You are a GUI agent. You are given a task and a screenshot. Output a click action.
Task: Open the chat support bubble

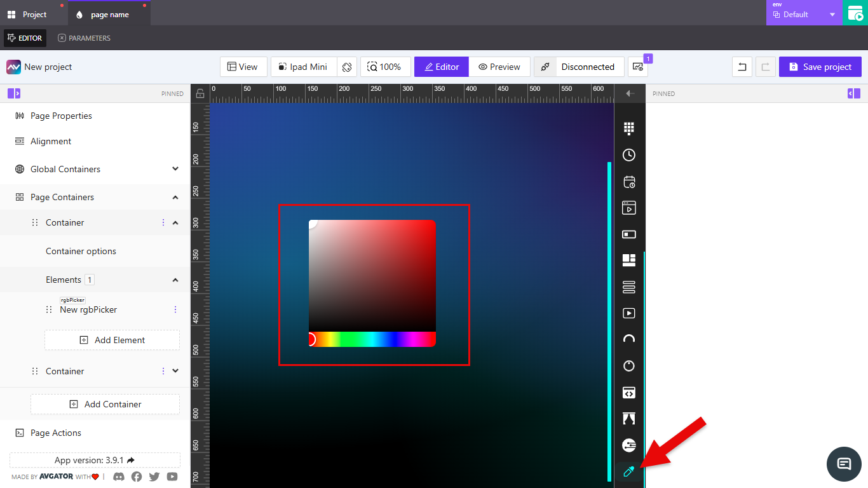click(x=844, y=464)
